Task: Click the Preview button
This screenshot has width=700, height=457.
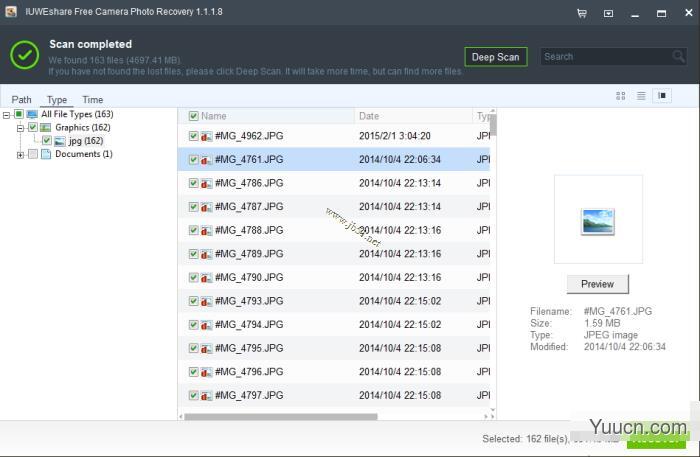Action: pyautogui.click(x=597, y=284)
